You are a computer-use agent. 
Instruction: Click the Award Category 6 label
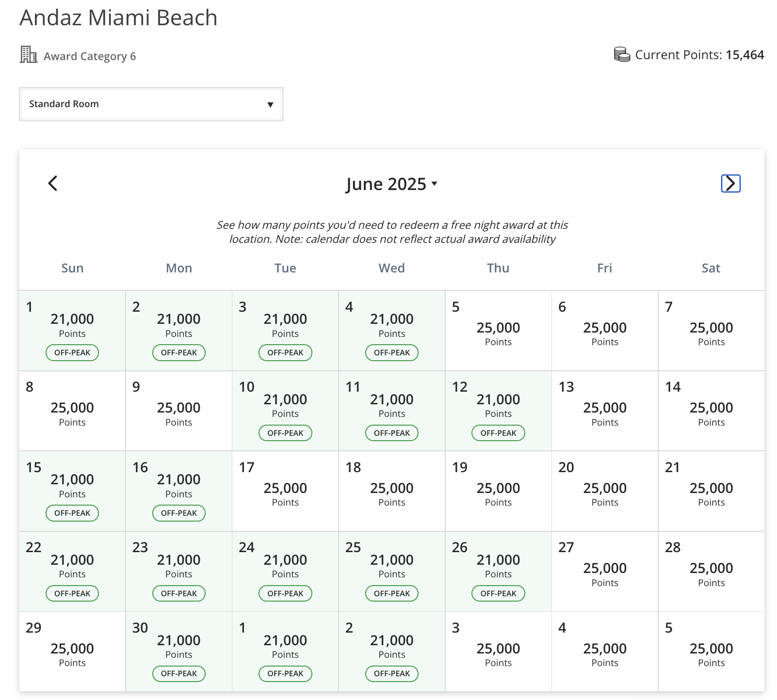[90, 56]
